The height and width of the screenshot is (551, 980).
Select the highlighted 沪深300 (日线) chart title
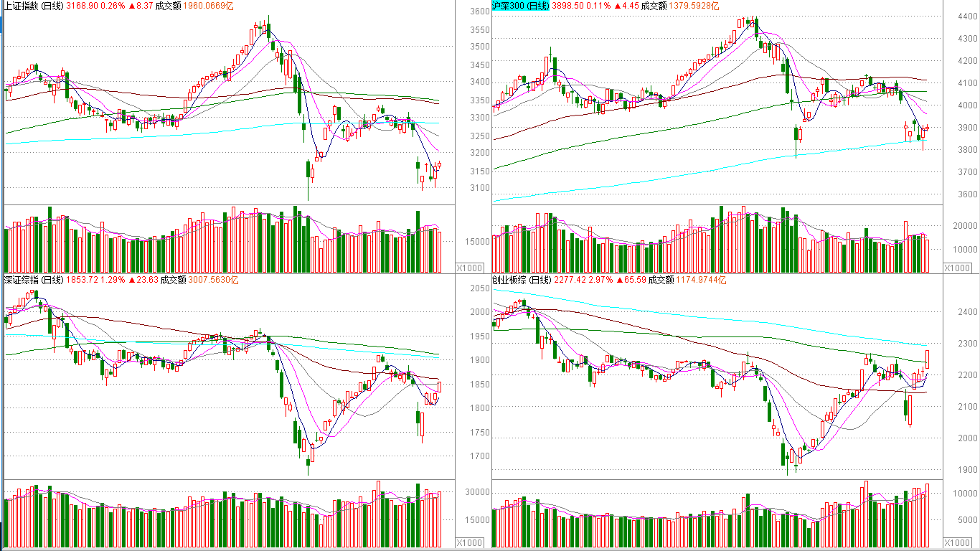tap(520, 6)
